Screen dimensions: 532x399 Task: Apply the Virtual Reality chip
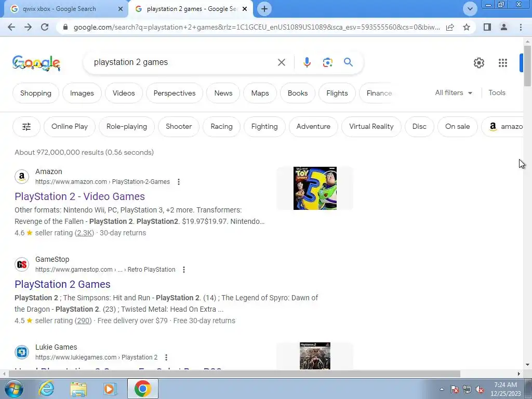[x=371, y=127]
